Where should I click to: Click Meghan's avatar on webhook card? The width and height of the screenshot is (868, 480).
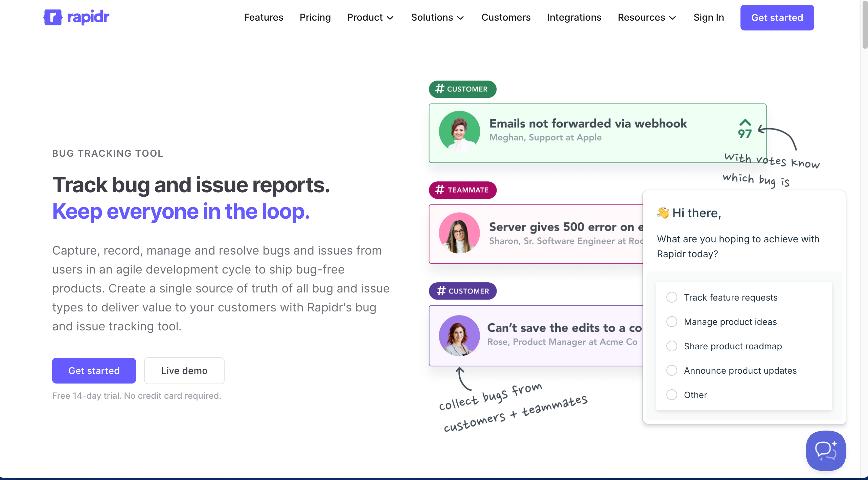[459, 131]
